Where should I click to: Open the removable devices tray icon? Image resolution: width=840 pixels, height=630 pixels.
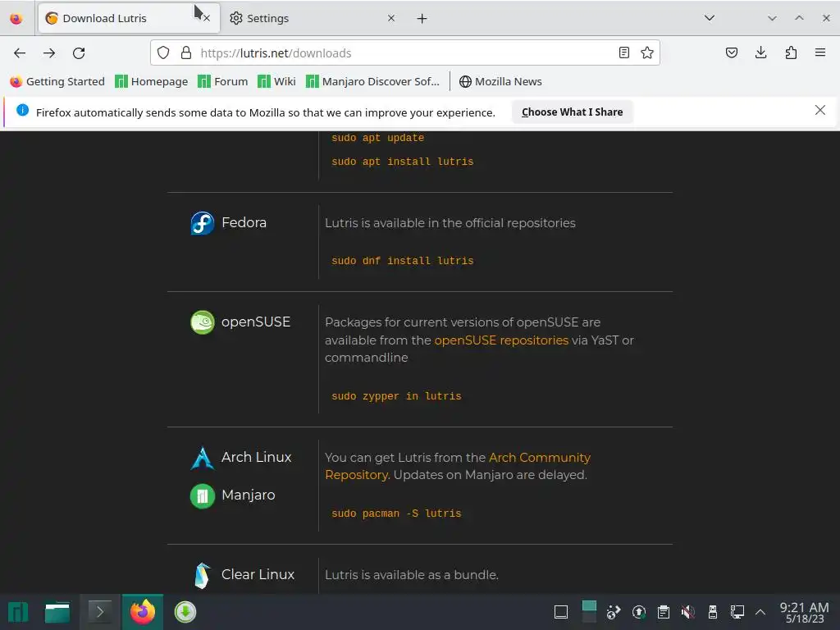tap(713, 612)
